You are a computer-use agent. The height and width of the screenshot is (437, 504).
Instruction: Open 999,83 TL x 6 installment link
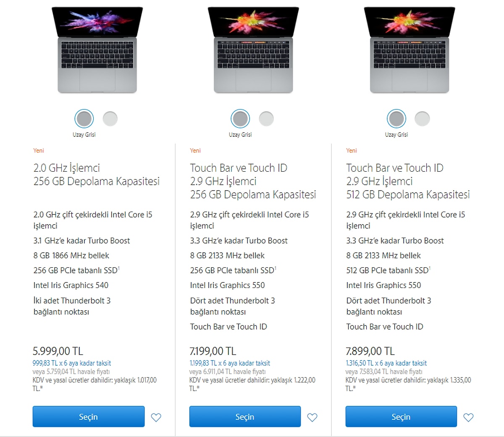click(72, 363)
